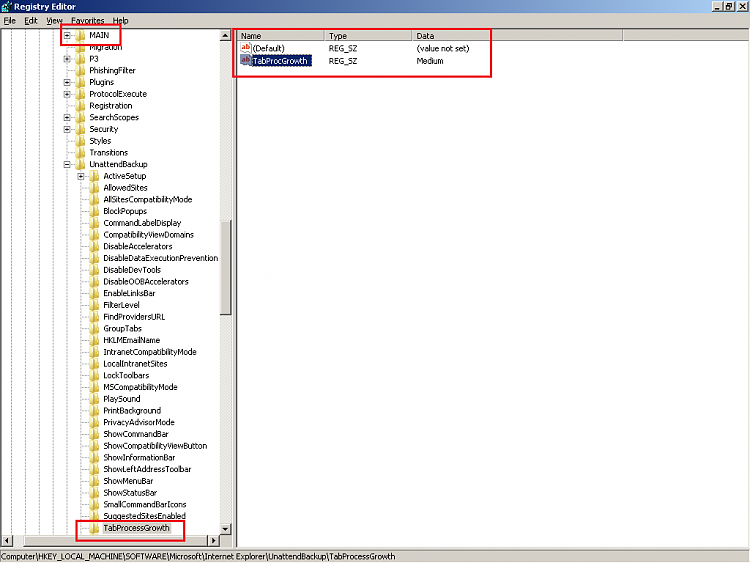750x563 pixels.
Task: Expand the SearchScopes key node
Action: [67, 118]
